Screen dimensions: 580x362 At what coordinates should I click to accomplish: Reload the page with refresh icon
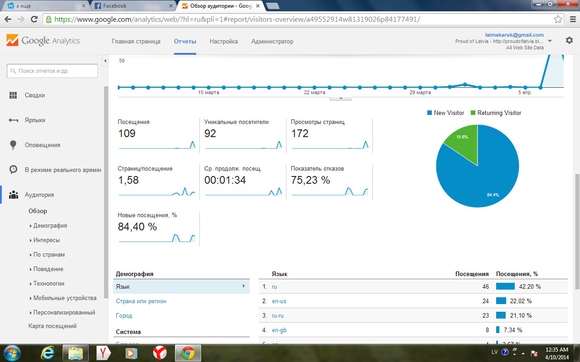click(x=34, y=20)
